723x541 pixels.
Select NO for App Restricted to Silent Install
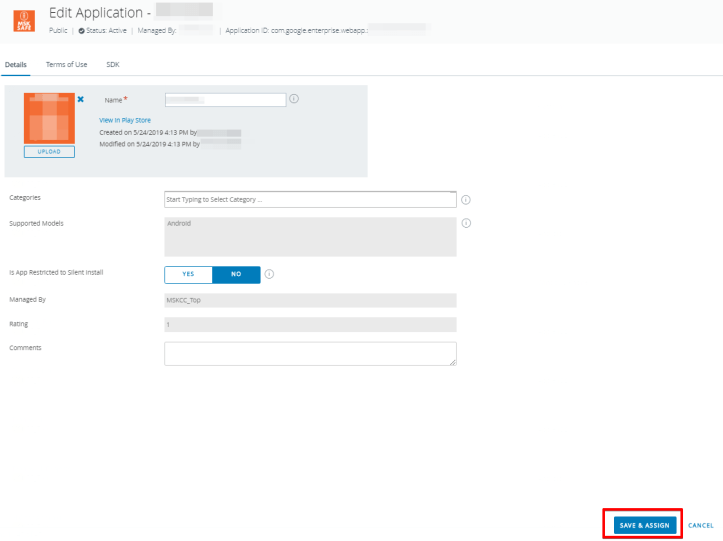(236, 274)
